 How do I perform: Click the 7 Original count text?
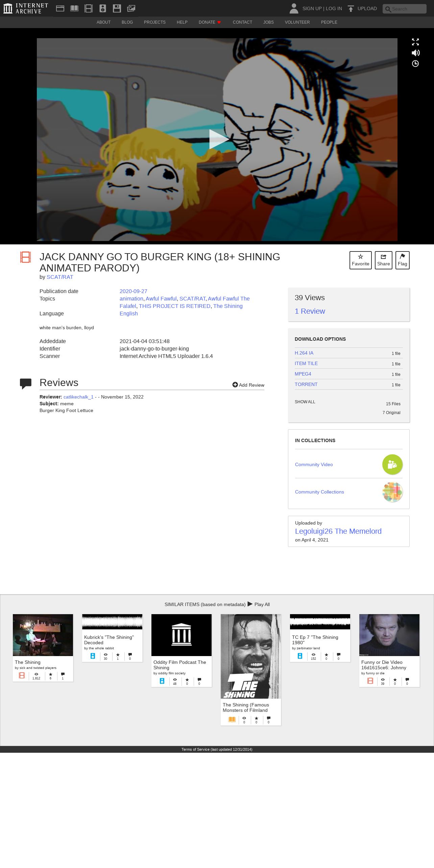[391, 413]
